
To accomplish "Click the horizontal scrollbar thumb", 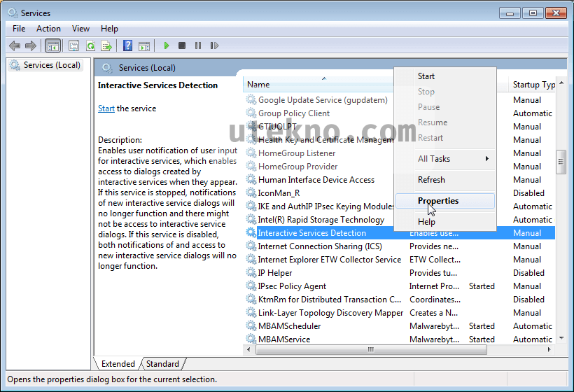I will pyautogui.click(x=371, y=349).
